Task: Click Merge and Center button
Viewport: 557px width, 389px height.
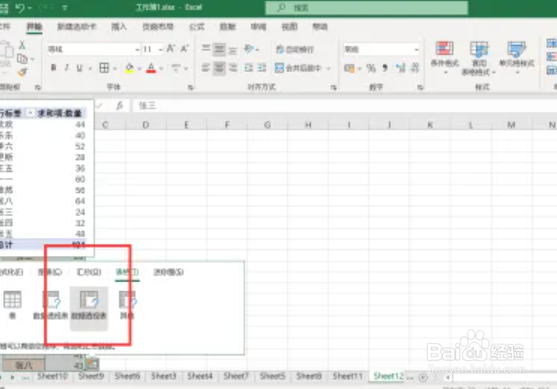Action: tap(298, 67)
